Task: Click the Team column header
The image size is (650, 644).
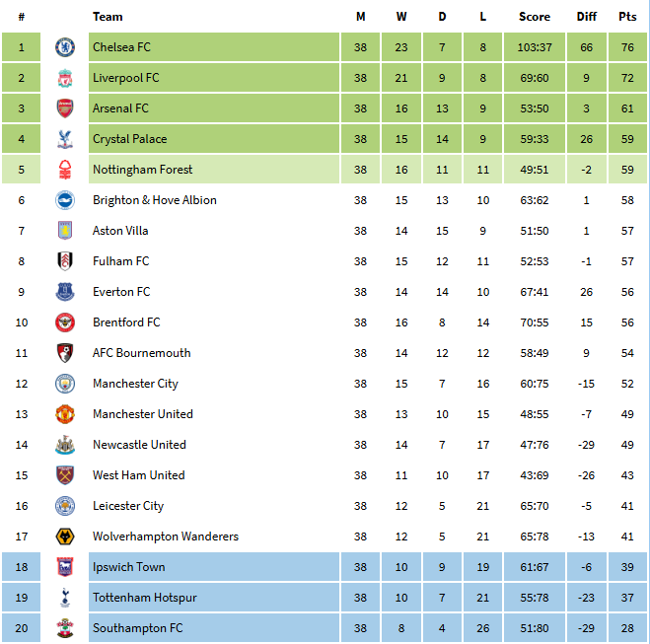Action: point(108,17)
